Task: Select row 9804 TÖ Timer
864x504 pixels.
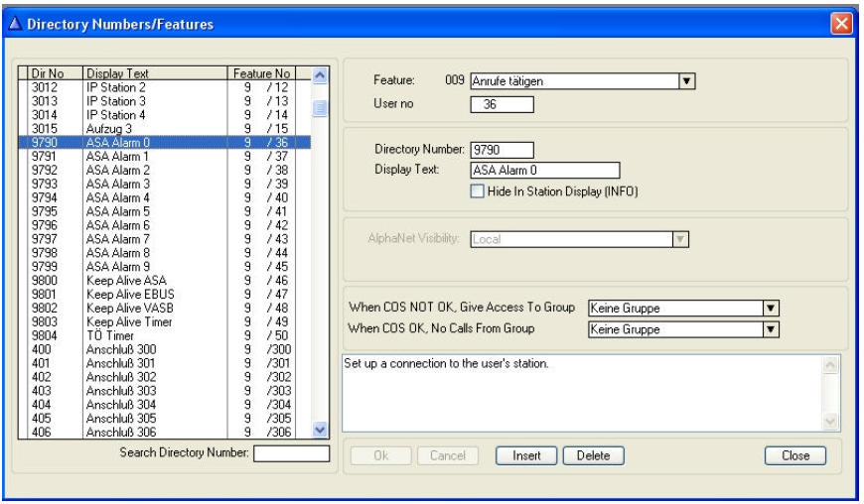Action: click(x=165, y=335)
